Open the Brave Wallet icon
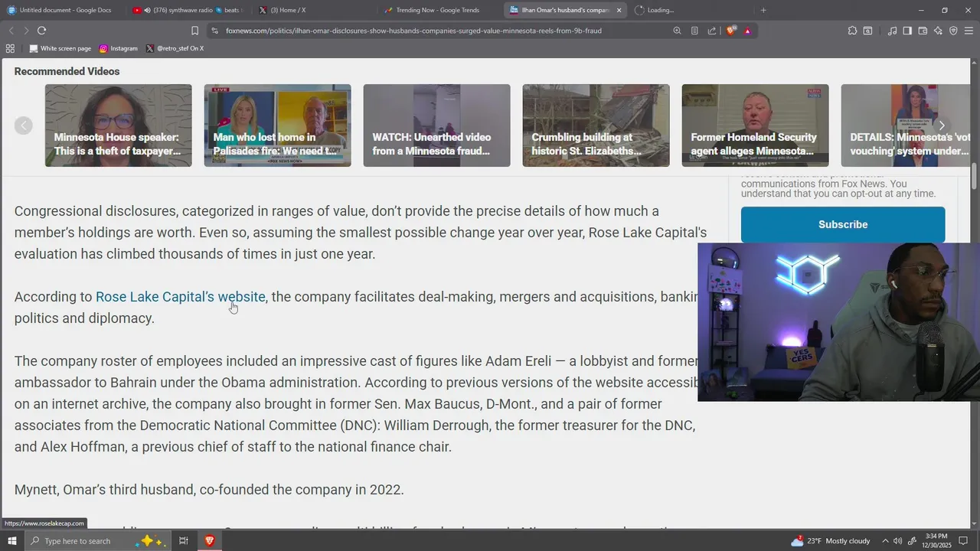 coord(923,31)
